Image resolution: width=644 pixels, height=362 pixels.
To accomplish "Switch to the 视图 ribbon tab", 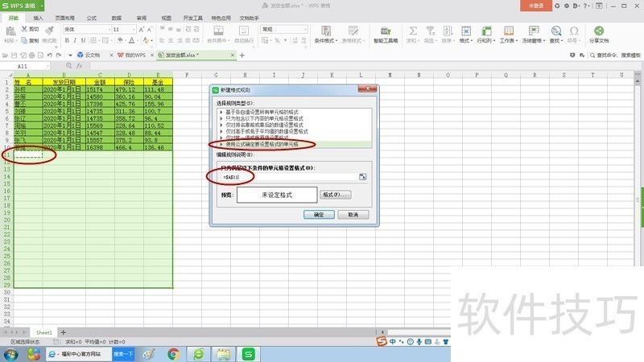I will point(167,18).
